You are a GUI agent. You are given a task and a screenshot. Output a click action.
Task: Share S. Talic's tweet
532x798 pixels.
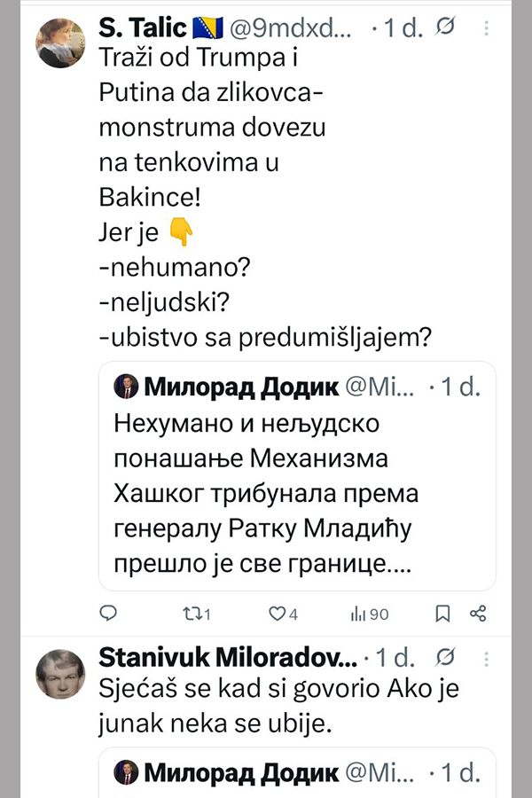click(x=477, y=613)
